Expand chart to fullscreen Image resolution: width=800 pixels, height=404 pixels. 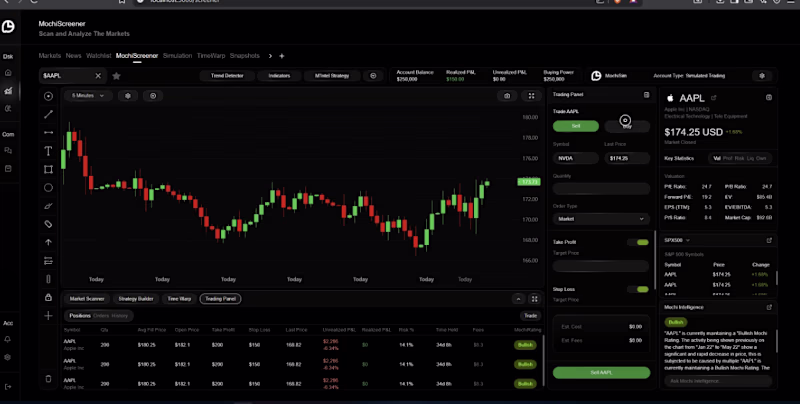click(531, 96)
